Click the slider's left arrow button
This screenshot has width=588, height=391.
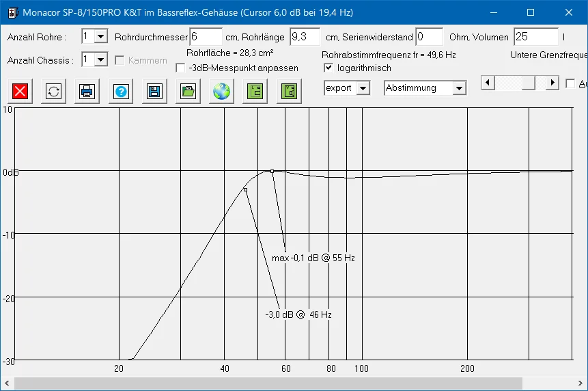point(488,83)
